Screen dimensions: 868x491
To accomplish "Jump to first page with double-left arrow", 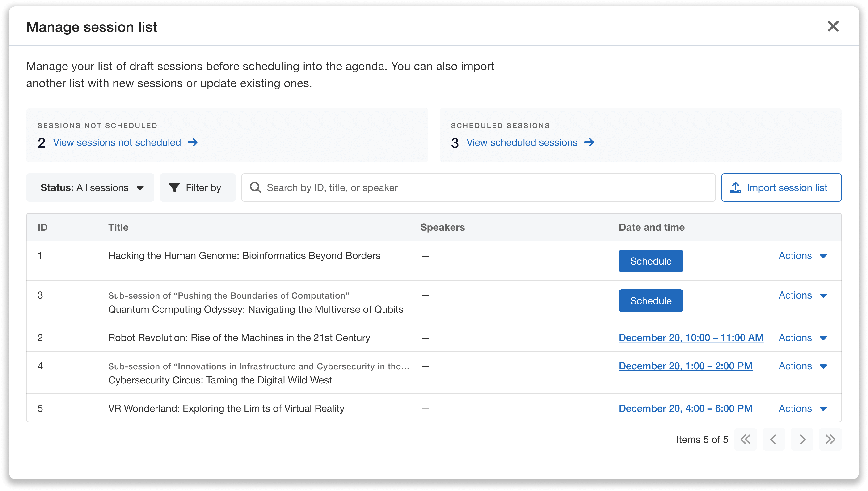I will pyautogui.click(x=746, y=439).
